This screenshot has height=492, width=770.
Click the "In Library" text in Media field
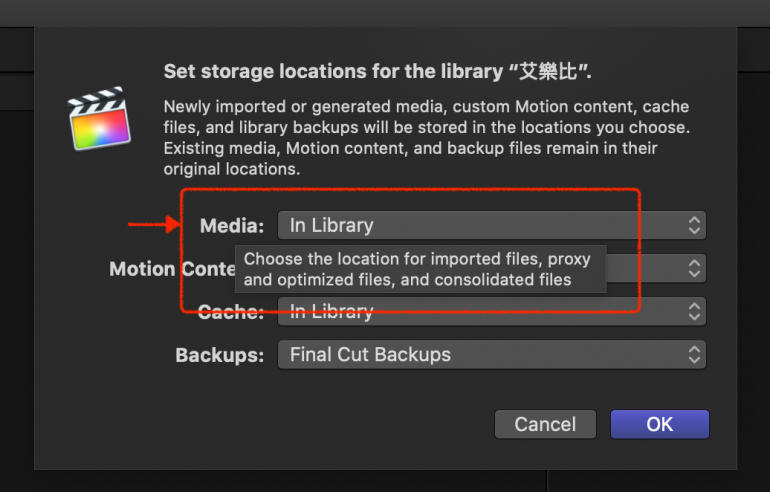[x=331, y=226]
